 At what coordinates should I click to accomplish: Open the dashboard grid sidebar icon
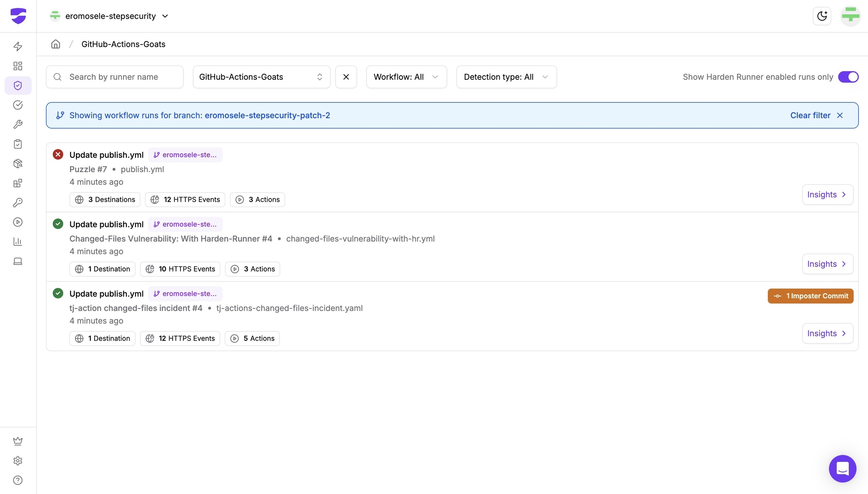pos(18,66)
